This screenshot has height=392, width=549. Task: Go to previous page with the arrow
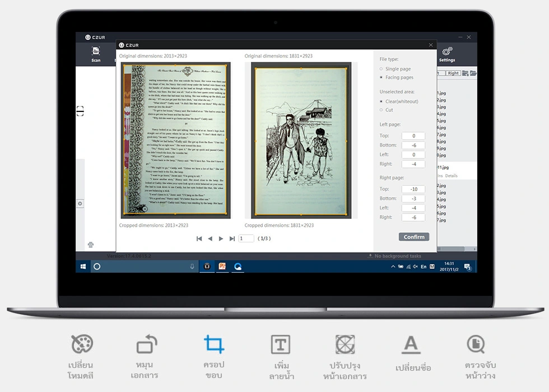pos(210,239)
